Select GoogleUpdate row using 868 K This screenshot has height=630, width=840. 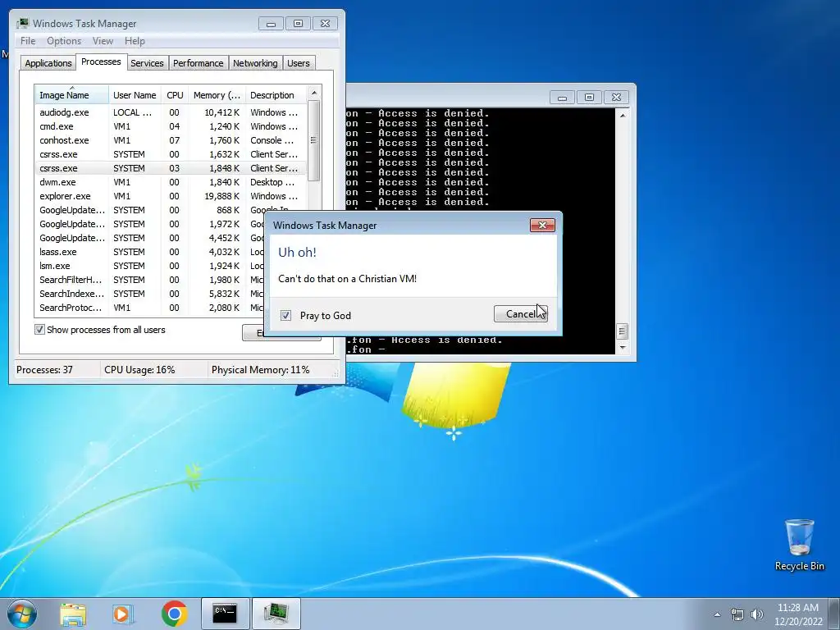(171, 210)
